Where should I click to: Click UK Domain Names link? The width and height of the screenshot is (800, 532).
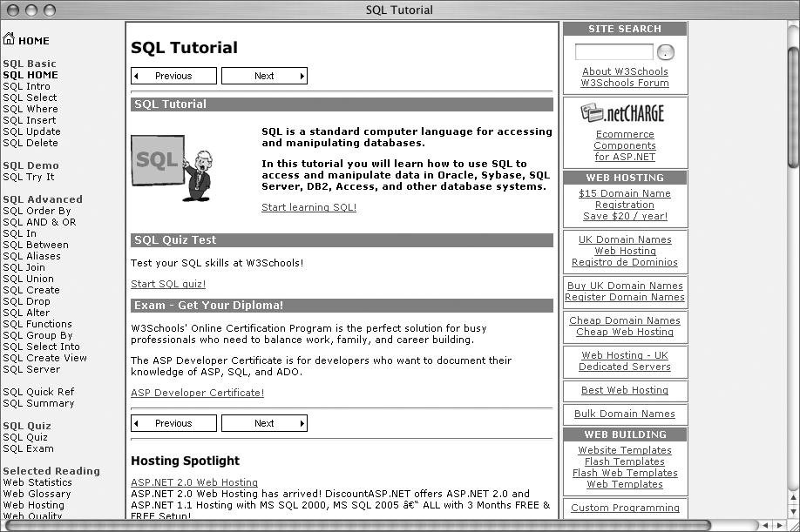[625, 239]
